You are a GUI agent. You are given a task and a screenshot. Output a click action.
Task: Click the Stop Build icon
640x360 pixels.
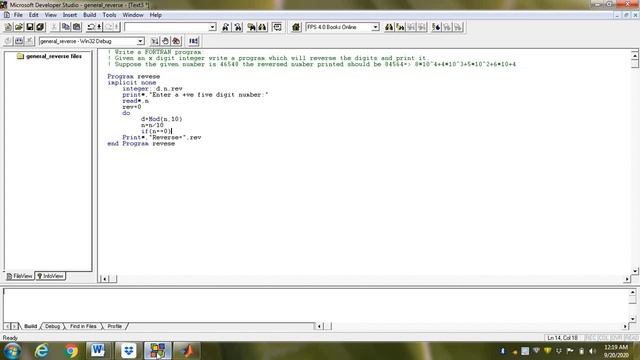click(29, 41)
